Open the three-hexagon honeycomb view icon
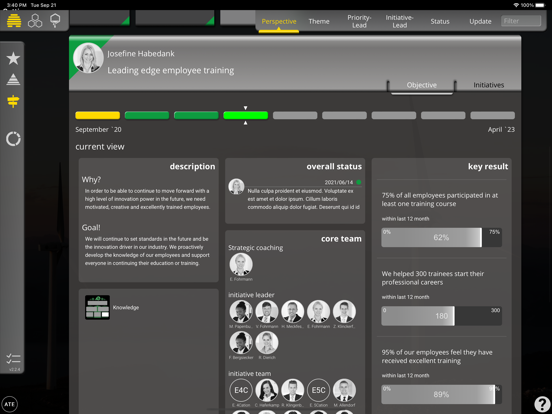 pos(35,21)
